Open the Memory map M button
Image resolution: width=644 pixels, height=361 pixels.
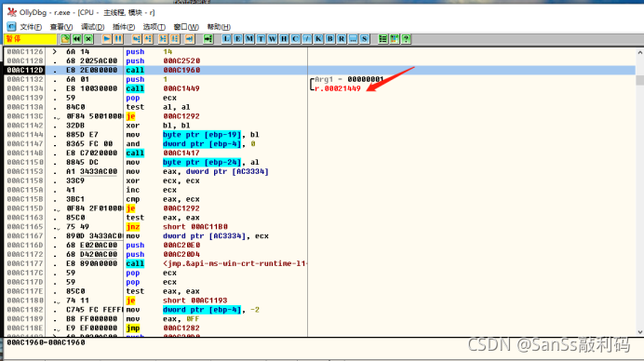249,39
